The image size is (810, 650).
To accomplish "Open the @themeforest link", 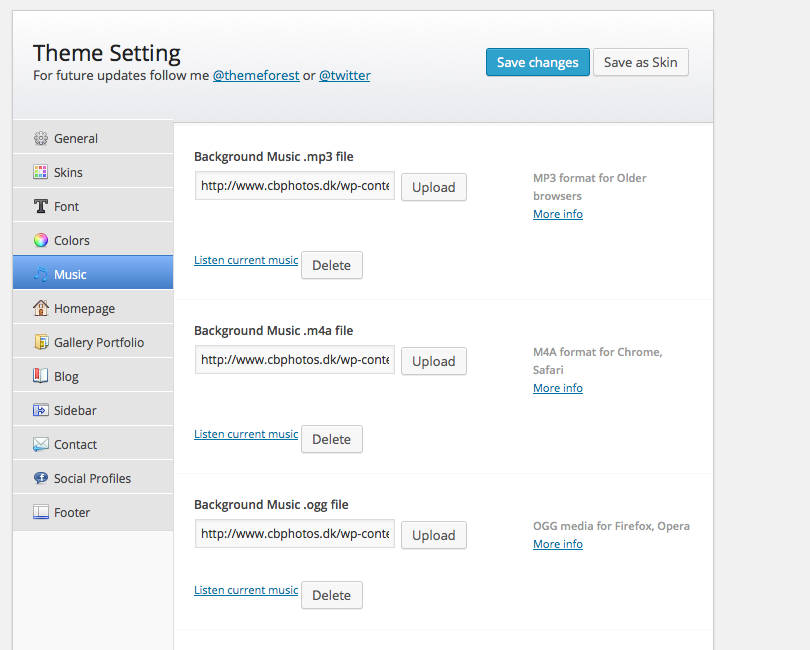I will point(256,76).
